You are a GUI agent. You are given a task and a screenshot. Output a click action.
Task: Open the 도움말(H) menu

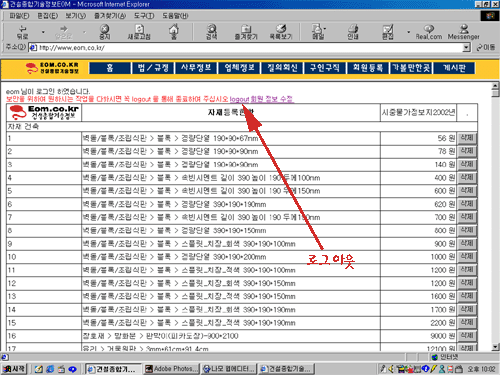click(x=175, y=16)
